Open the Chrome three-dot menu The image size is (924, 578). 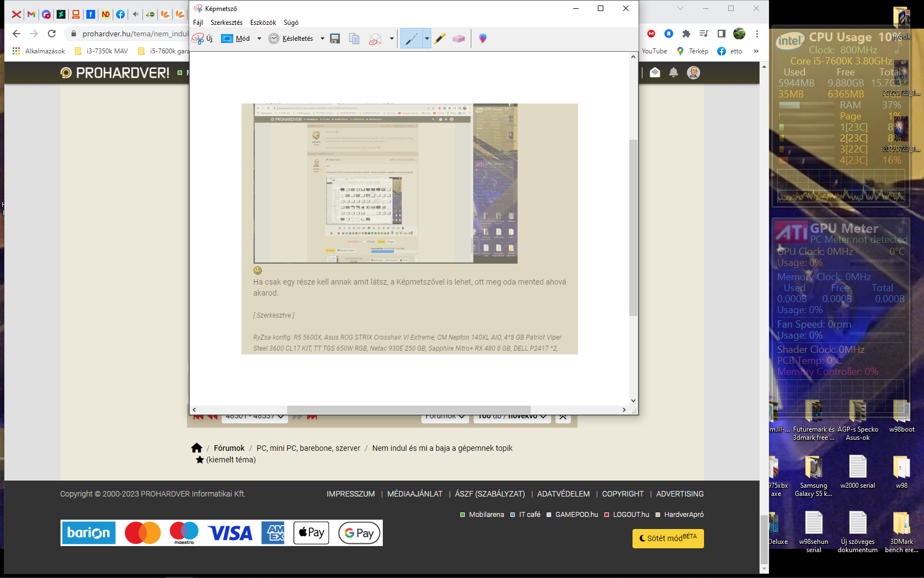757,34
